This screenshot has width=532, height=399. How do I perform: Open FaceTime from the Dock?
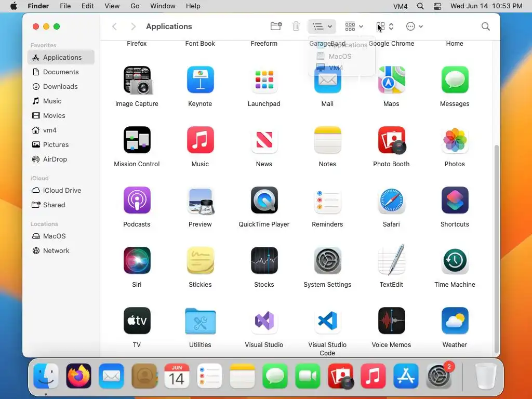tap(308, 376)
